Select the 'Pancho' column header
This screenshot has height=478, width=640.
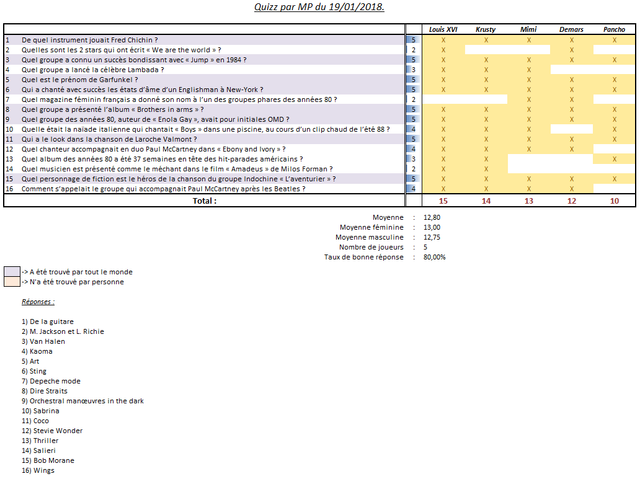coord(614,29)
